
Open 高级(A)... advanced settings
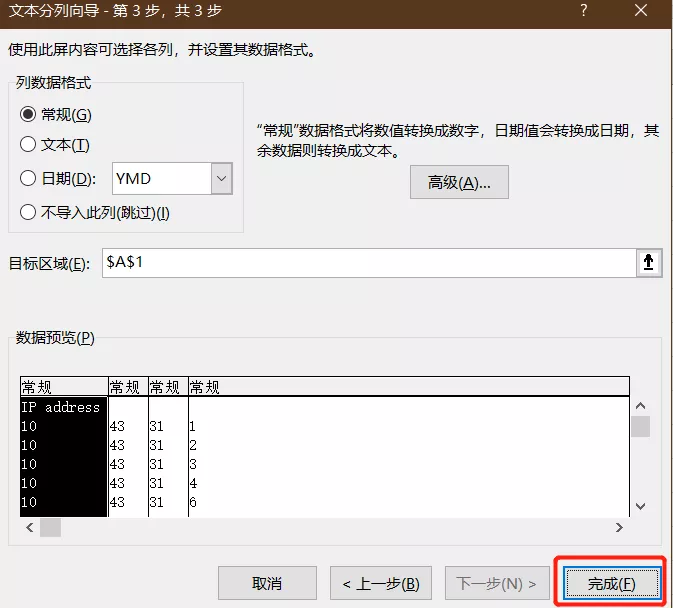pyautogui.click(x=459, y=183)
